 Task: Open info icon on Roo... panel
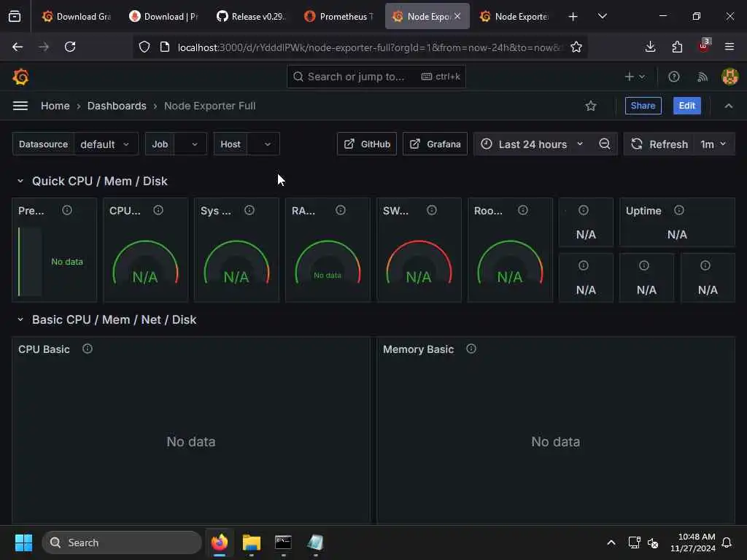click(x=523, y=210)
